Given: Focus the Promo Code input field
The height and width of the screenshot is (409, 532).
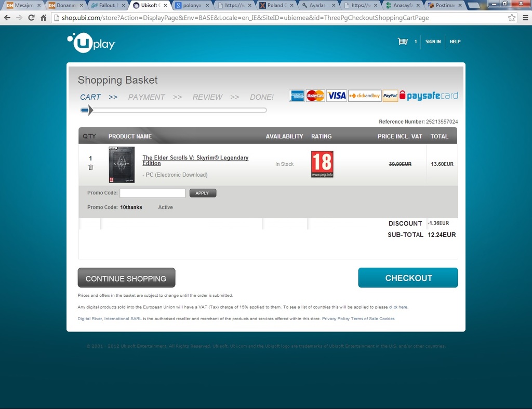Looking at the screenshot, I should [x=152, y=193].
